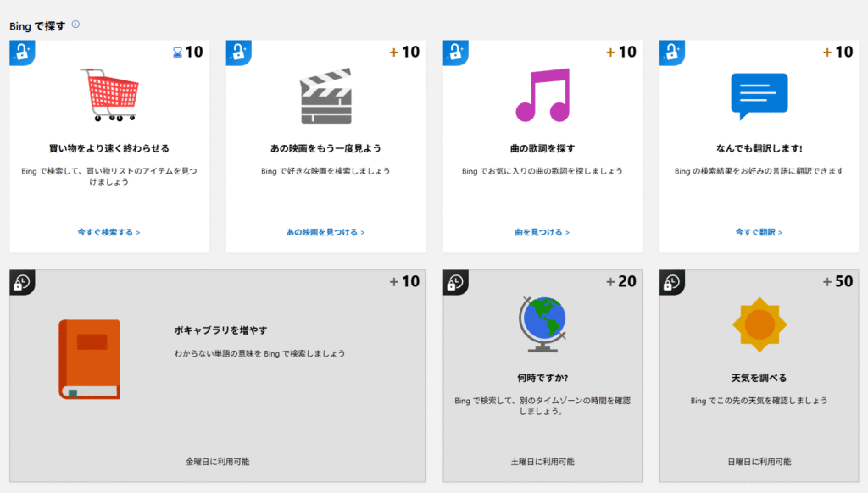Screen dimensions: 868x493
Task: Click description "Bing でこの先の天気を確認しましょう"
Action: pos(759,401)
